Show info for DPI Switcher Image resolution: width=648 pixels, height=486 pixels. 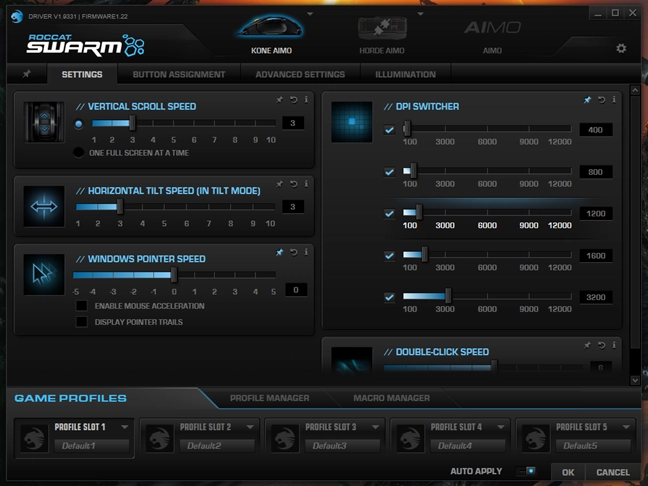[x=614, y=100]
